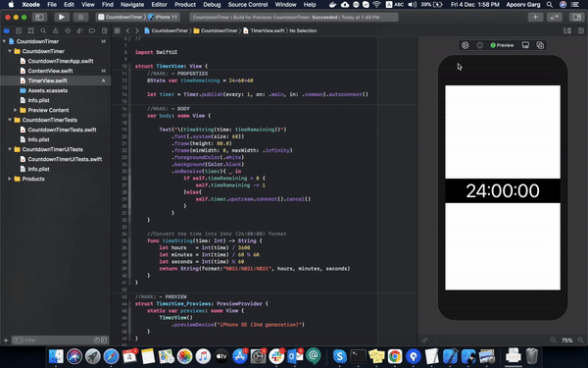Open Spotlight search in menu bar
Viewport: 588px width, 368px height.
pos(550,5)
